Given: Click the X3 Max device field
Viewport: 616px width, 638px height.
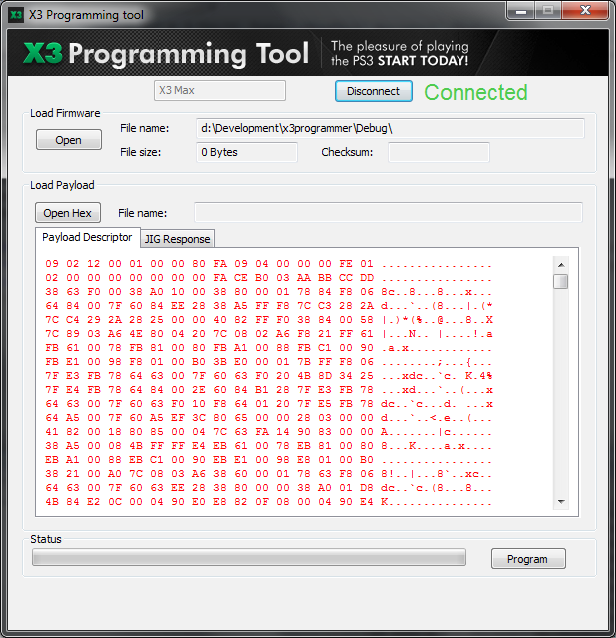Looking at the screenshot, I should coord(220,90).
